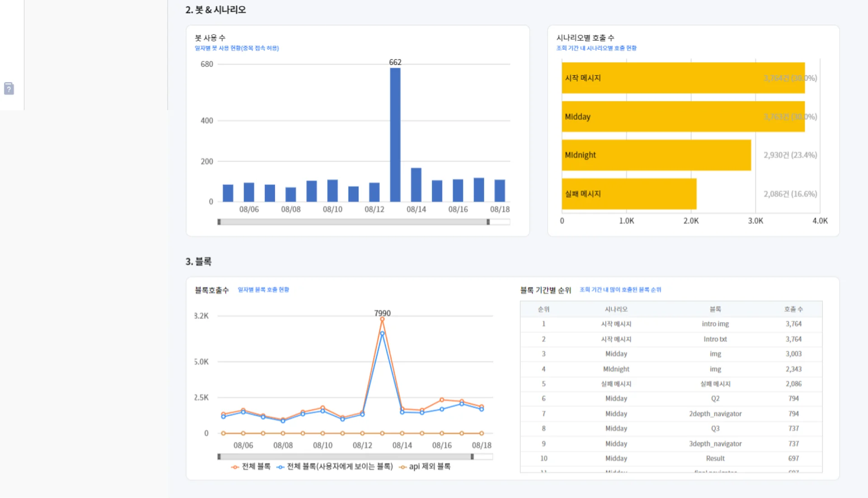Click 일자별 블록 호출 현황 subtitle link
This screenshot has height=498, width=868.
pyautogui.click(x=263, y=290)
